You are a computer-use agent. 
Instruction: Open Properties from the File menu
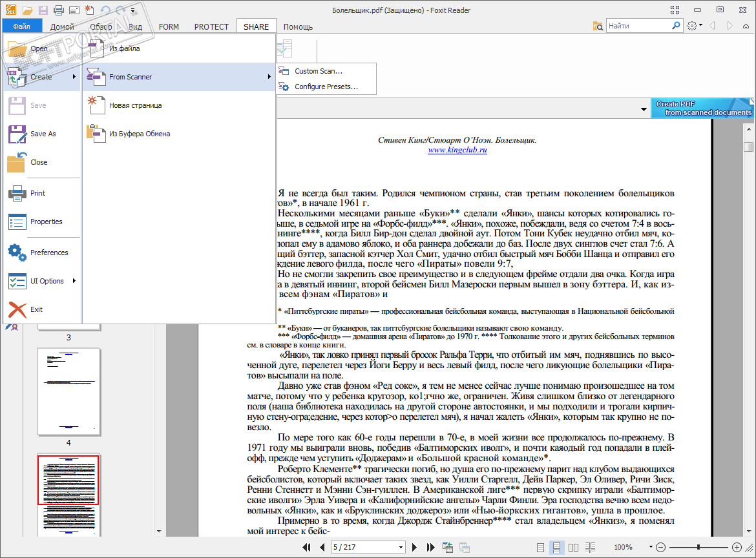pos(42,221)
